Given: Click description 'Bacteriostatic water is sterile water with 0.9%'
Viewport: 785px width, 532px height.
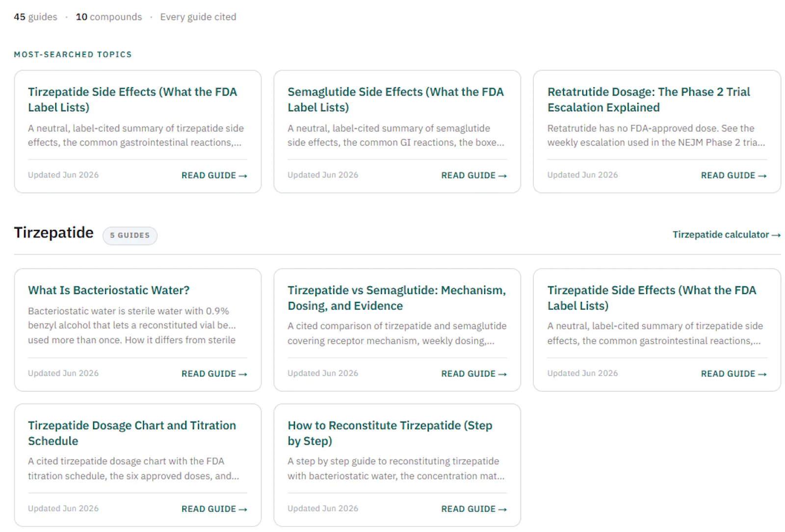Looking at the screenshot, I should [131, 326].
